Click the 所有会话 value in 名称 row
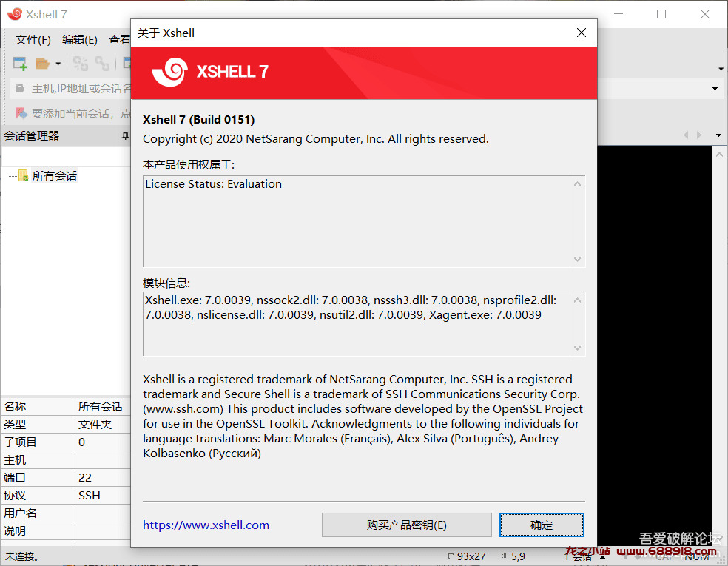The width and height of the screenshot is (728, 566). 101,407
